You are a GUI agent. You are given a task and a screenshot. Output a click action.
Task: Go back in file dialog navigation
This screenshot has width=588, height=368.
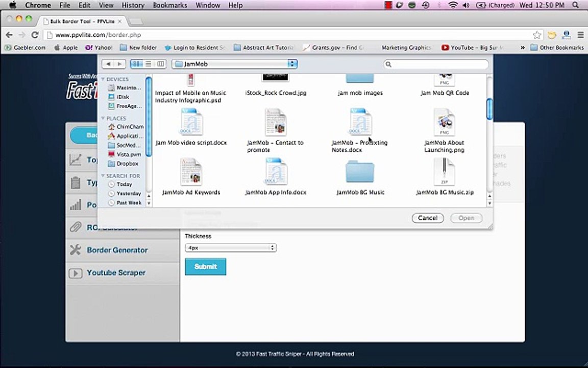click(108, 64)
